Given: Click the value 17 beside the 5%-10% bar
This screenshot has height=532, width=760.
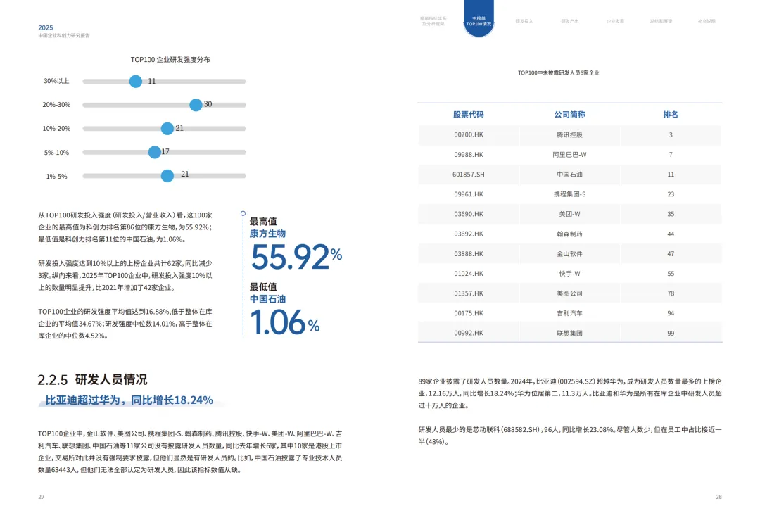Looking at the screenshot, I should 165,152.
